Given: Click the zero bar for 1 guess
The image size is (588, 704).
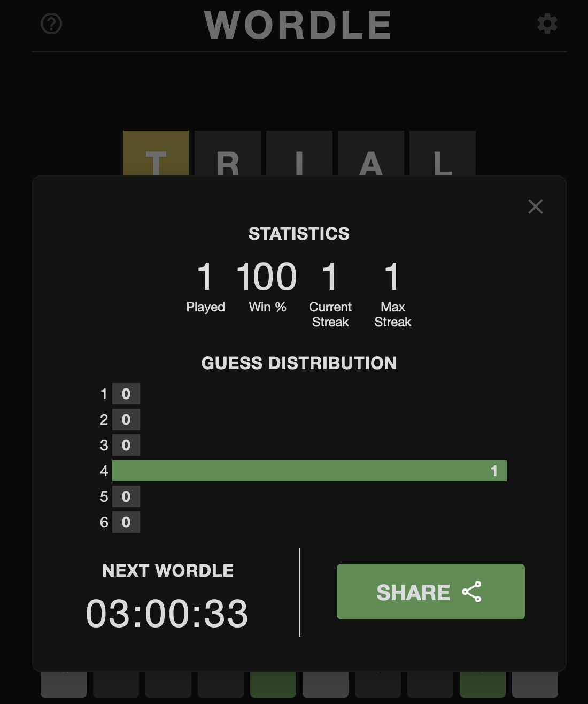Looking at the screenshot, I should point(126,394).
